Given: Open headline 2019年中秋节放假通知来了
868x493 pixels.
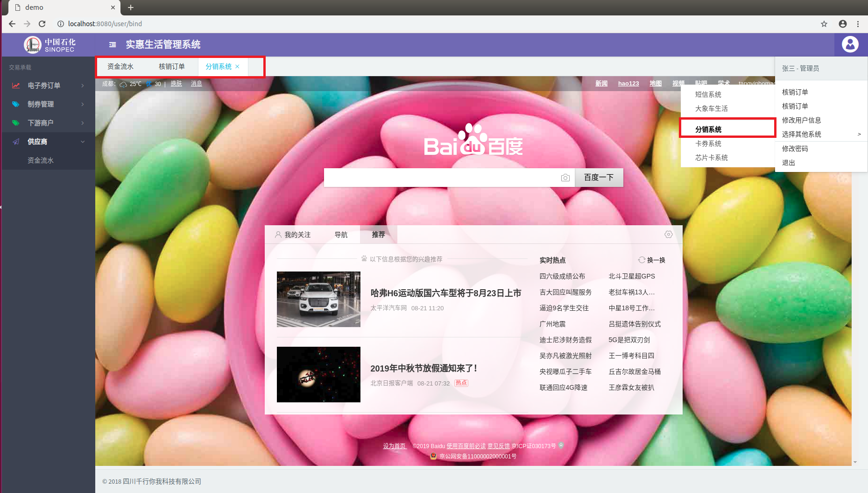Looking at the screenshot, I should (423, 368).
